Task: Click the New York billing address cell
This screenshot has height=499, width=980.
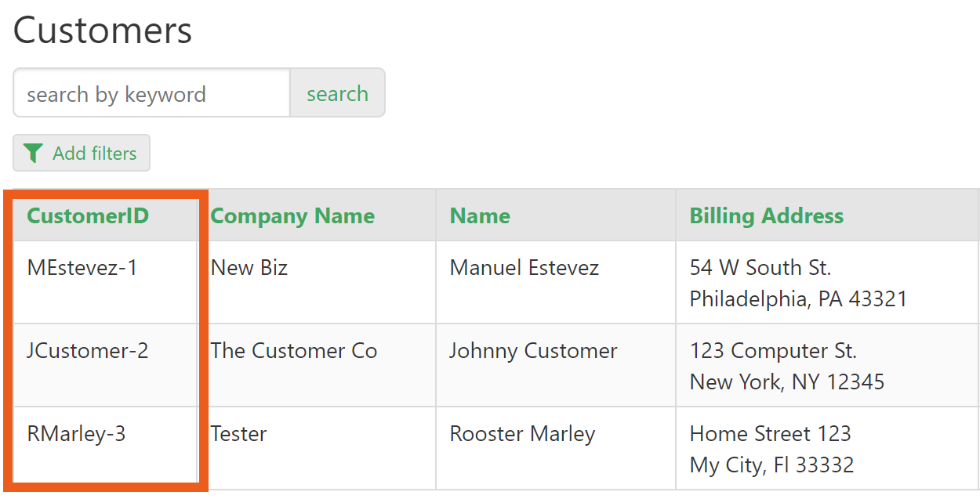Action: click(x=787, y=366)
